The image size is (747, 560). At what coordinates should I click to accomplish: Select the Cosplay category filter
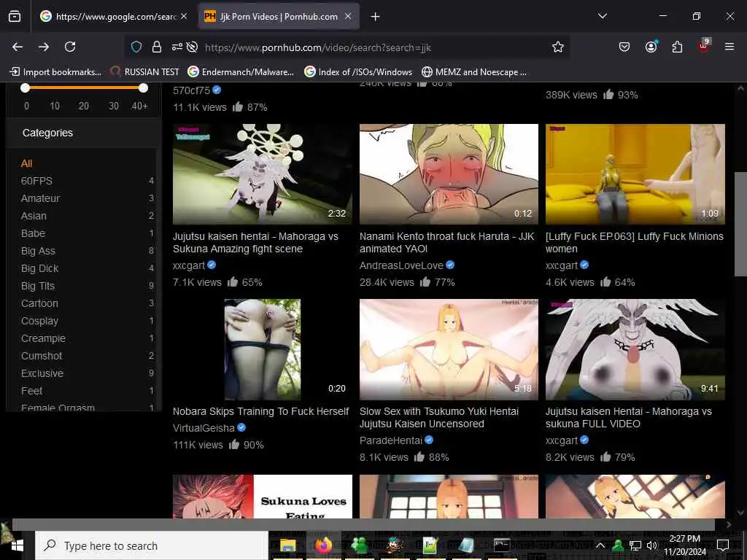click(x=39, y=321)
